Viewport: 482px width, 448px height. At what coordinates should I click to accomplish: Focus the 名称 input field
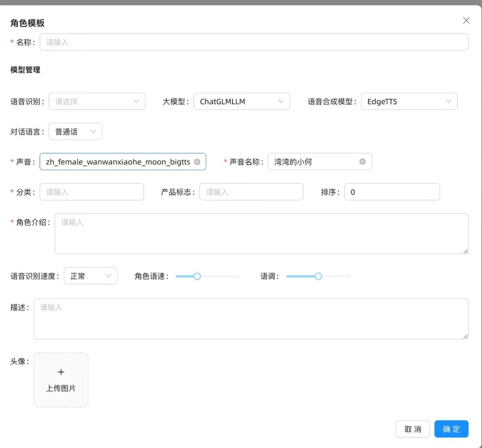coord(254,42)
